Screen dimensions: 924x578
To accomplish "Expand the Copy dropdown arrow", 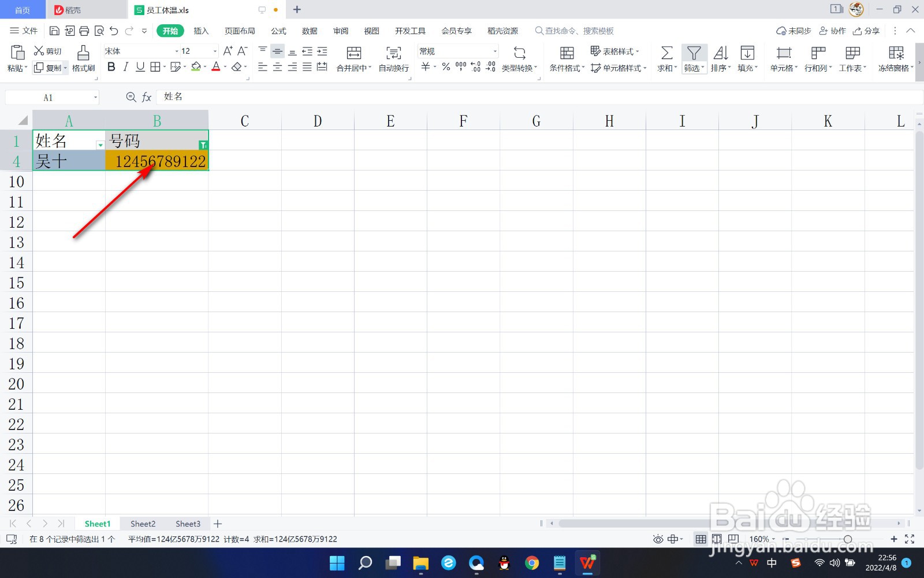I will pos(65,68).
